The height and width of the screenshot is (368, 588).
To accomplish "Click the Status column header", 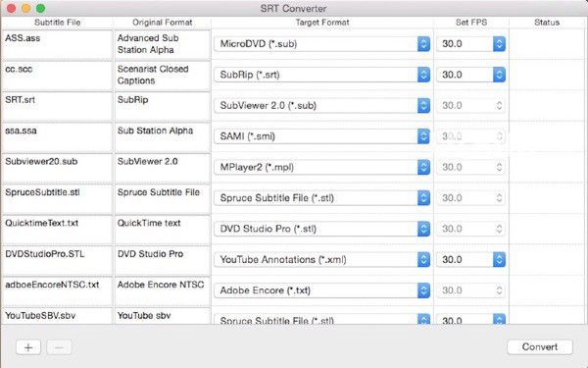I will point(547,23).
